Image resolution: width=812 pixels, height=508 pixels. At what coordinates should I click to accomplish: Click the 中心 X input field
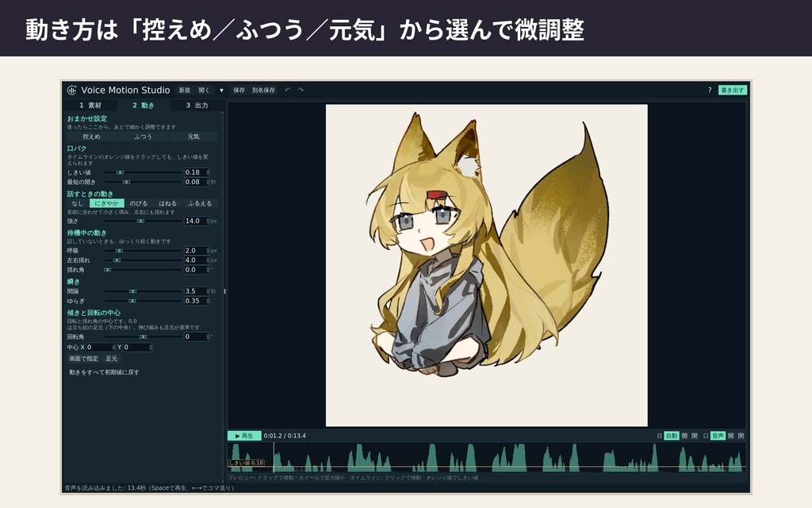tap(101, 348)
